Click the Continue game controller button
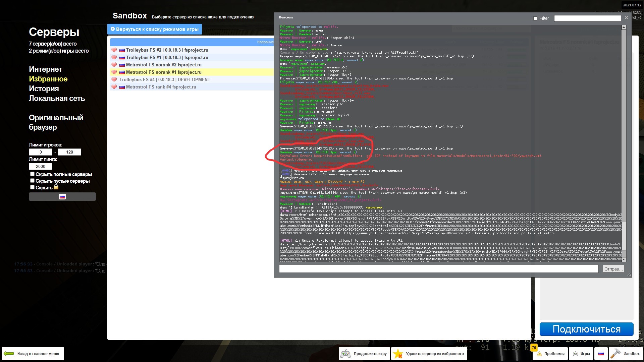644x362 pixels. [x=364, y=354]
